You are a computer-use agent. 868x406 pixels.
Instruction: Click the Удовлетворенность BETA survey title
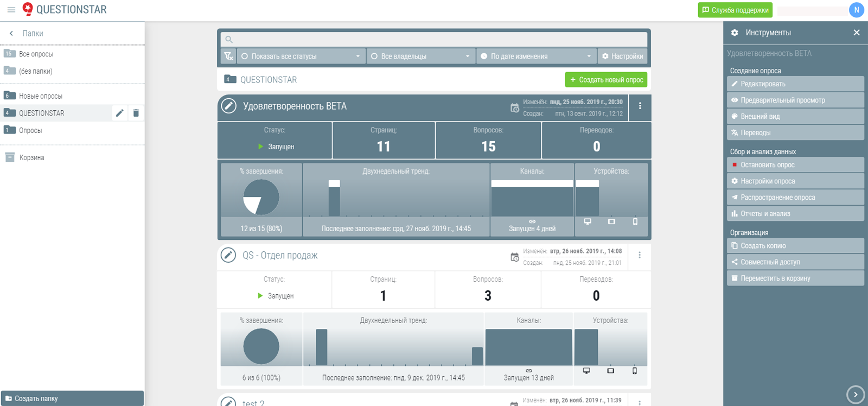click(295, 106)
